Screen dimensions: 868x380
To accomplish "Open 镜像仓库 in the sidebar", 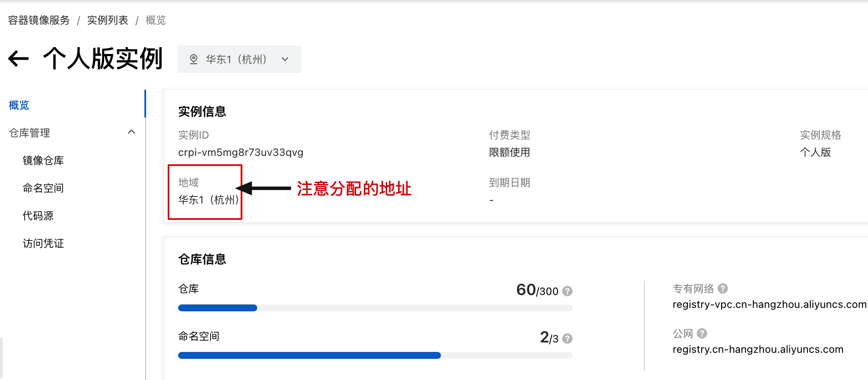I will [43, 161].
